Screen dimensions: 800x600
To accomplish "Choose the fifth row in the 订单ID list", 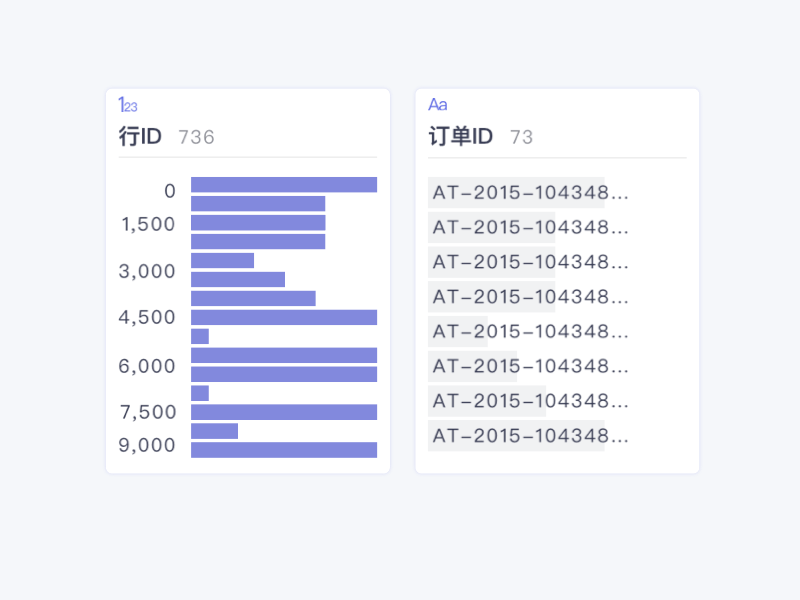I will (530, 331).
